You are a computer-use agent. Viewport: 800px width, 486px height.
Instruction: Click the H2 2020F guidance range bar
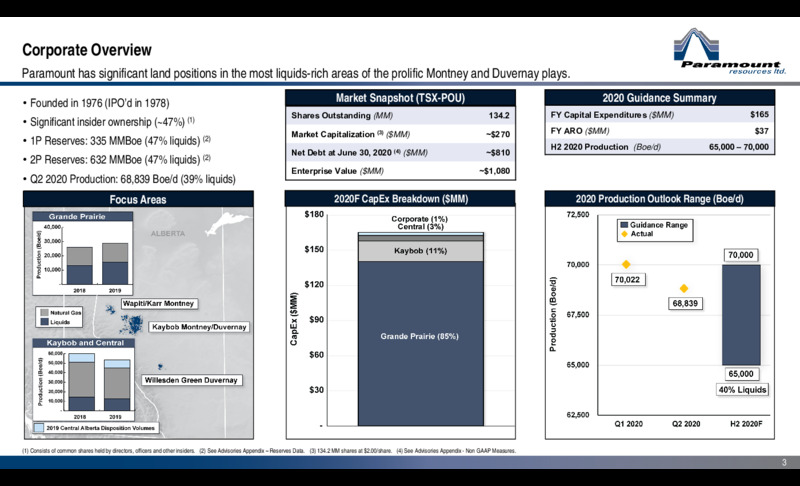pyautogui.click(x=741, y=315)
